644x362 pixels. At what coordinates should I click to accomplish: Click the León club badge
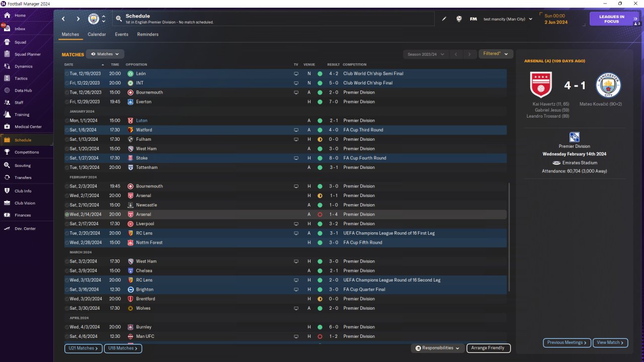[x=130, y=74]
